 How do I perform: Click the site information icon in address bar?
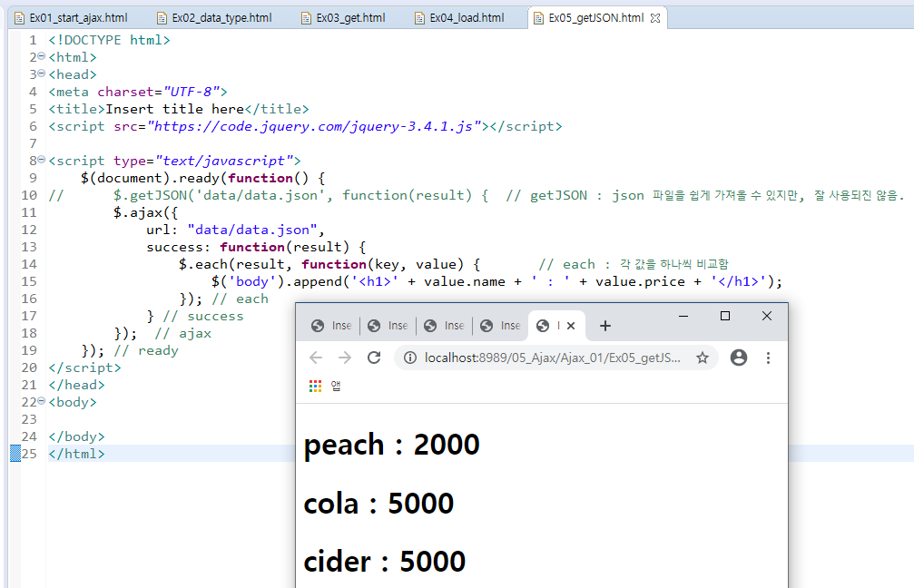click(x=409, y=358)
